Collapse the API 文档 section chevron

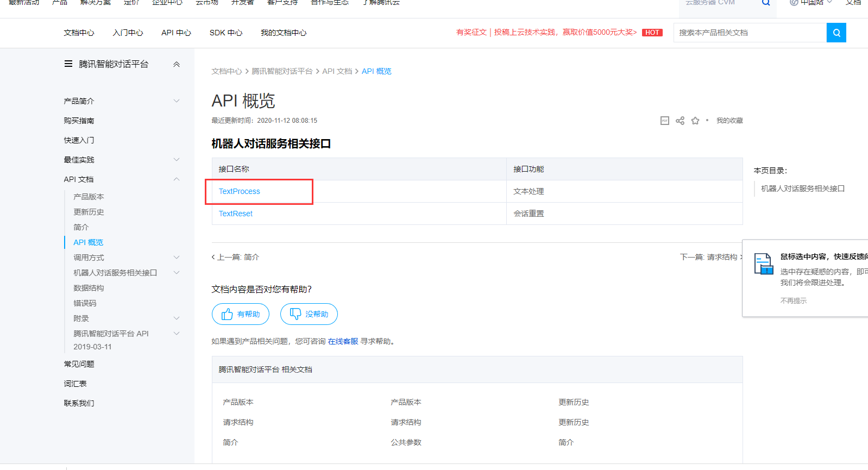[x=177, y=179]
